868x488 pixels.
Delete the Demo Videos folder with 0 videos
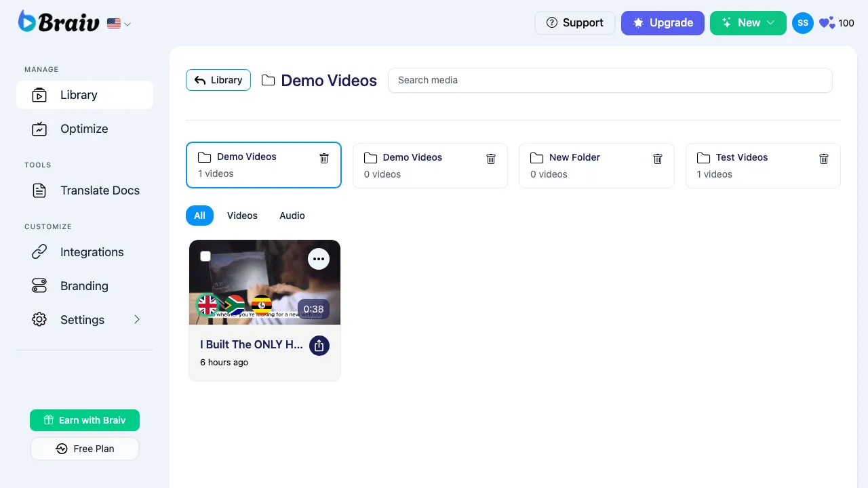click(491, 159)
